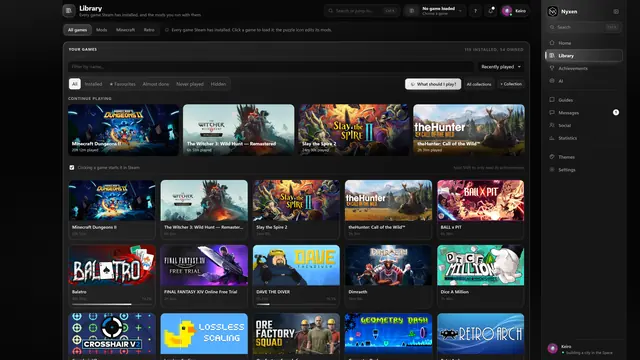The height and width of the screenshot is (360, 640).
Task: Open Slay the Spire 2 in Continue Playing
Action: click(x=353, y=130)
